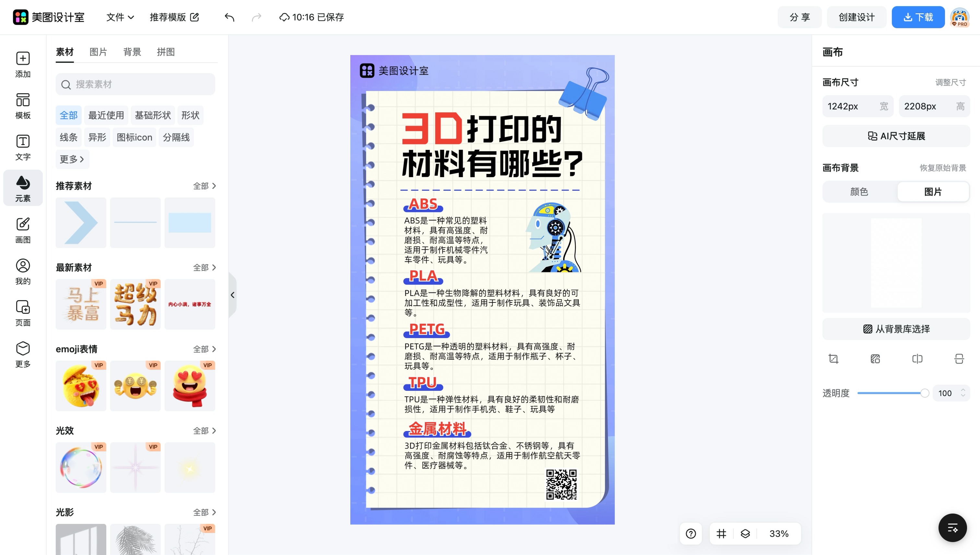Open the 文件 dropdown menu
Viewport: 980px width, 555px height.
pos(120,17)
